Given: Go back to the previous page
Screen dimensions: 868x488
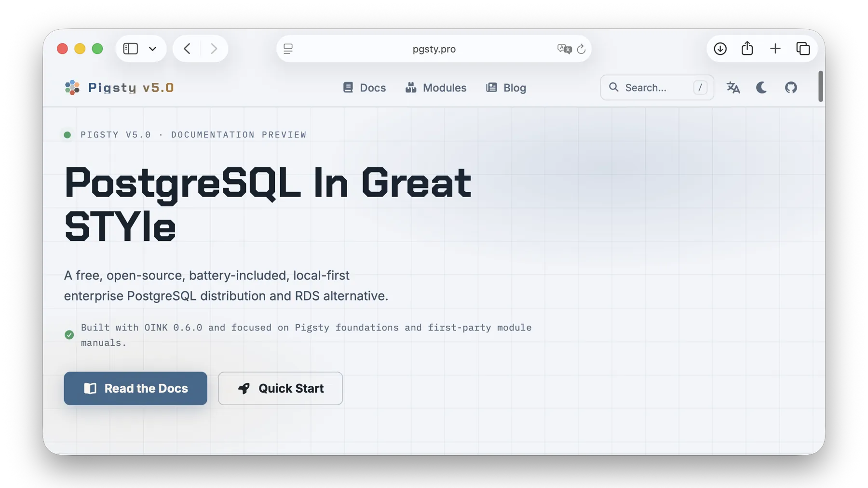Looking at the screenshot, I should [187, 49].
